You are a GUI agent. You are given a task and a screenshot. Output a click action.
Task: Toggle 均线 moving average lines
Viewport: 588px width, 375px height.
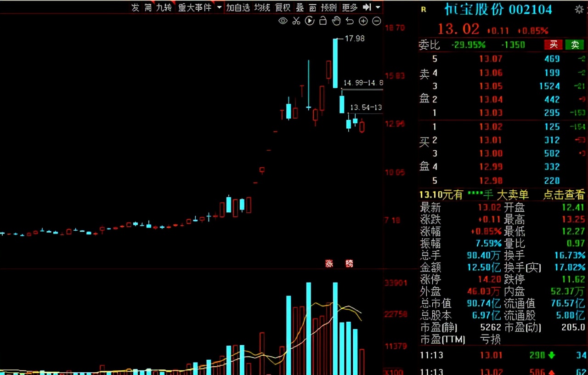click(262, 7)
